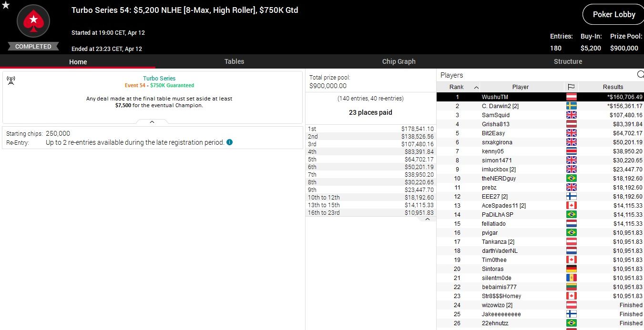644x330 pixels.
Task: Click the Poker Lobby button
Action: coord(613,15)
